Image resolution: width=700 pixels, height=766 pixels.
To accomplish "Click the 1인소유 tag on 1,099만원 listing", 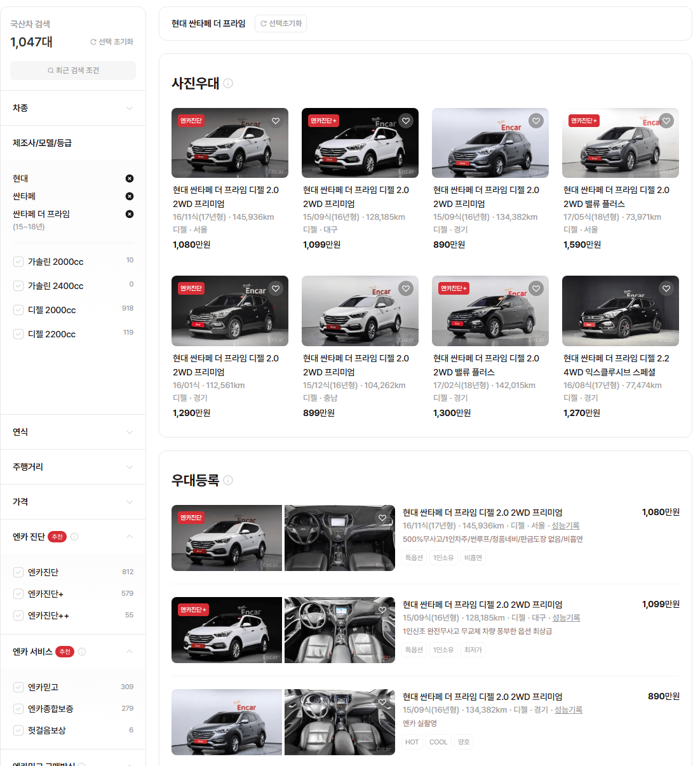I will pyautogui.click(x=443, y=650).
